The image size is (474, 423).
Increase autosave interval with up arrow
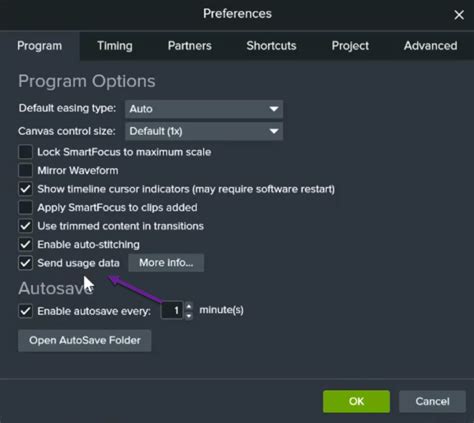tap(189, 306)
